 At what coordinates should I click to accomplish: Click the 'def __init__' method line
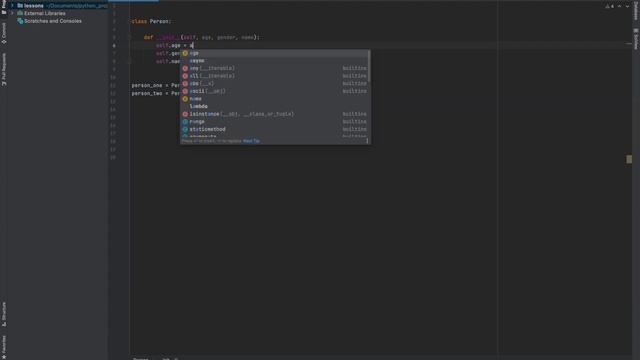click(202, 37)
